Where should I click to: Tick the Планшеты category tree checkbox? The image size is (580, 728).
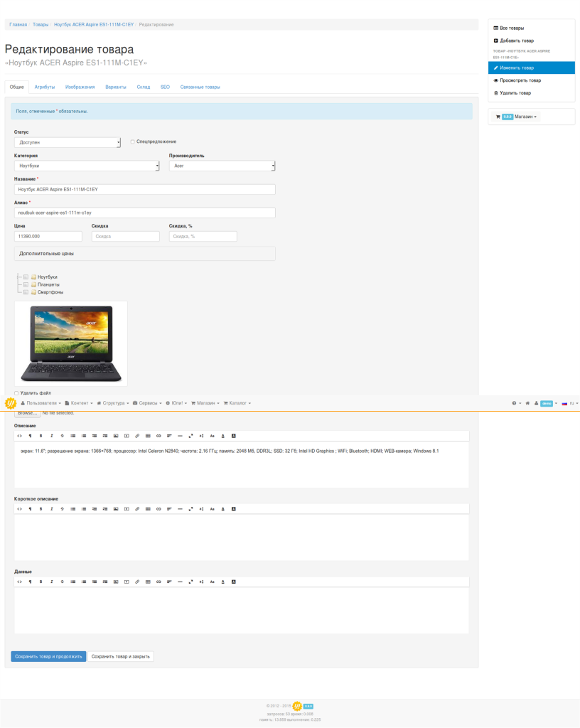point(26,284)
